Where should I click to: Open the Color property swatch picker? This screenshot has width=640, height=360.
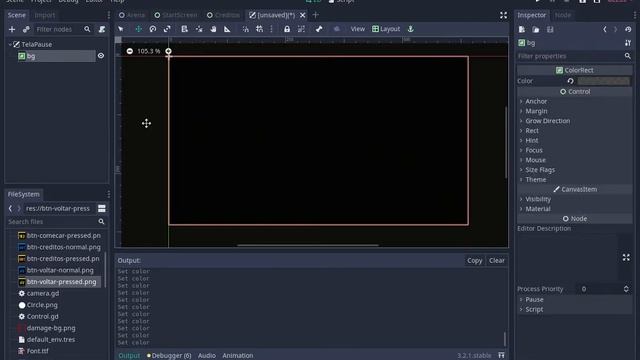point(603,81)
